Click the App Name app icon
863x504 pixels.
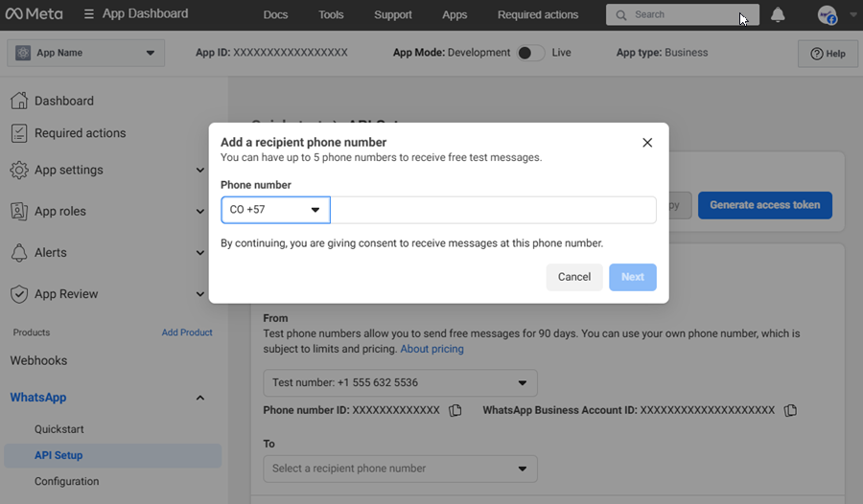(23, 53)
